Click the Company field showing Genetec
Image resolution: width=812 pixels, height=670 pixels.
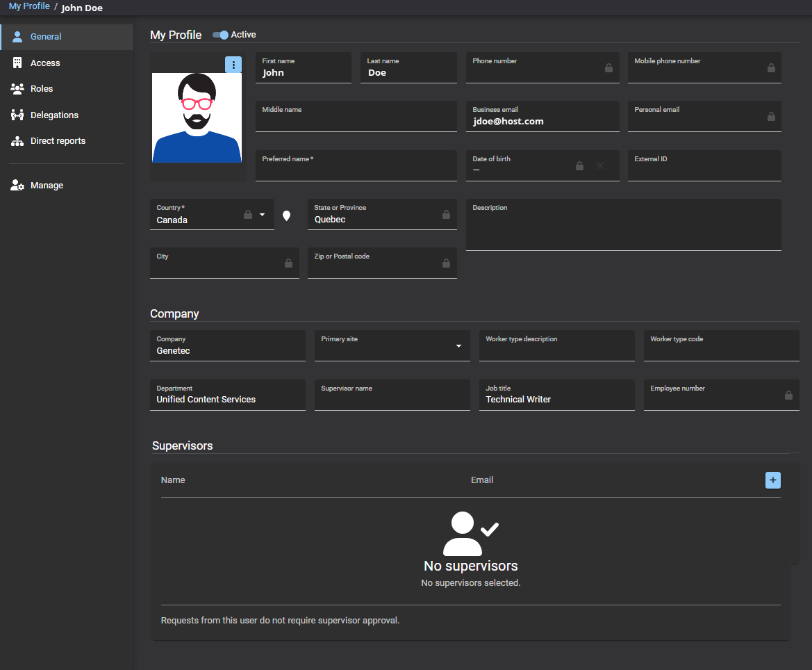[x=228, y=345]
